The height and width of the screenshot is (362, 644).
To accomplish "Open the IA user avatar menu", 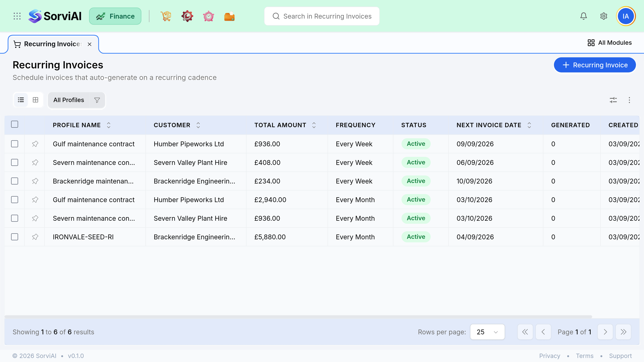I will click(626, 16).
